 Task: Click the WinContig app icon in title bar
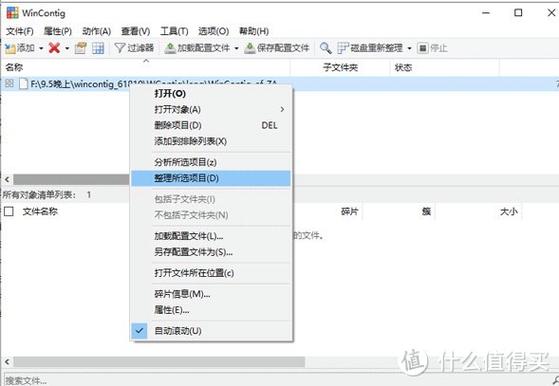pos(12,13)
